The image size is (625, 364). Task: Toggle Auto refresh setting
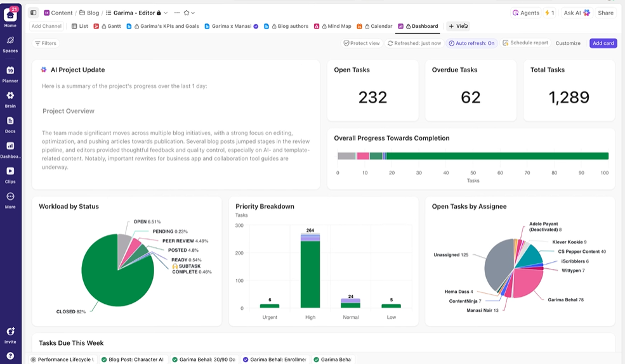(471, 43)
